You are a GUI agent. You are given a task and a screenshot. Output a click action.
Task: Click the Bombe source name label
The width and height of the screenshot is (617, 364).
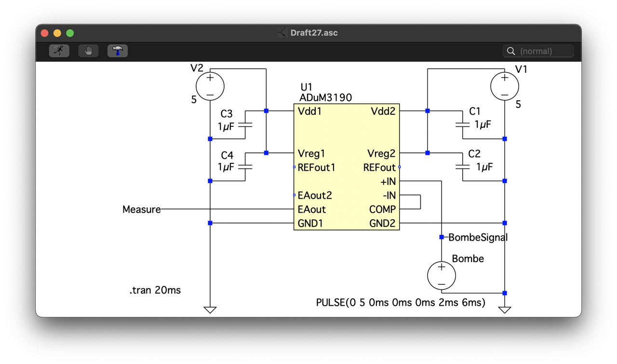click(x=468, y=259)
